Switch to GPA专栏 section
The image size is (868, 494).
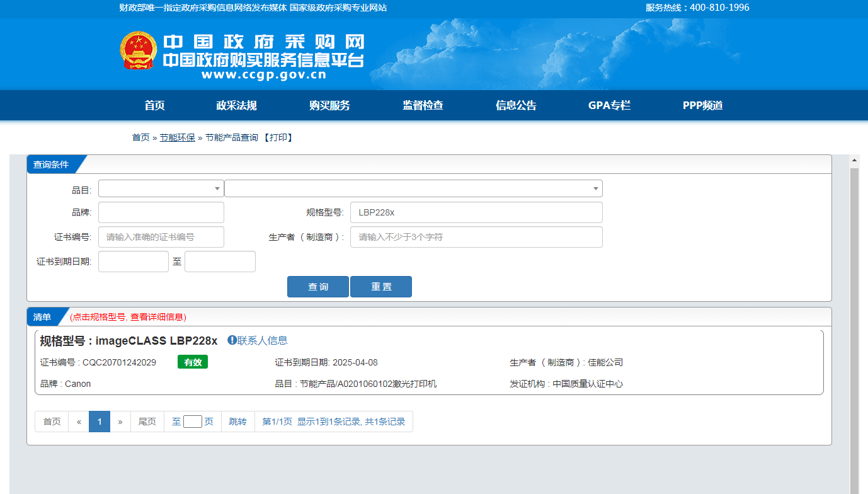pyautogui.click(x=609, y=105)
